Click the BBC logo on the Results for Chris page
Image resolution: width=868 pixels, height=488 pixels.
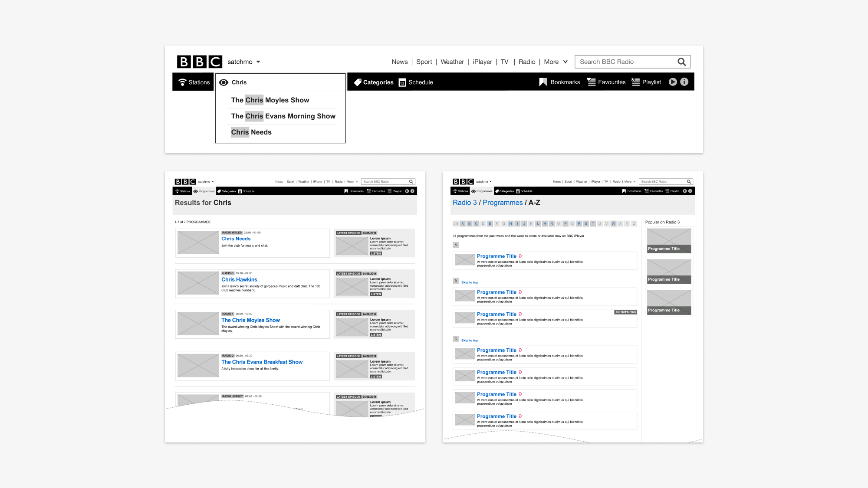(185, 182)
